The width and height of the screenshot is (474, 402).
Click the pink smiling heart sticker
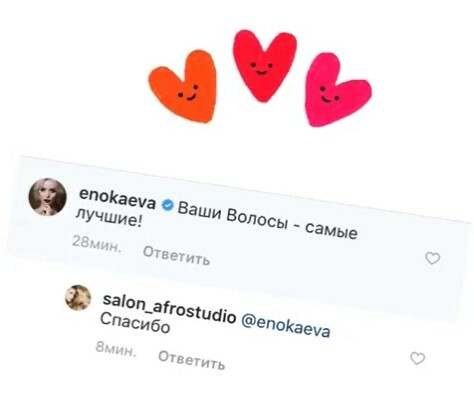pos(336,91)
